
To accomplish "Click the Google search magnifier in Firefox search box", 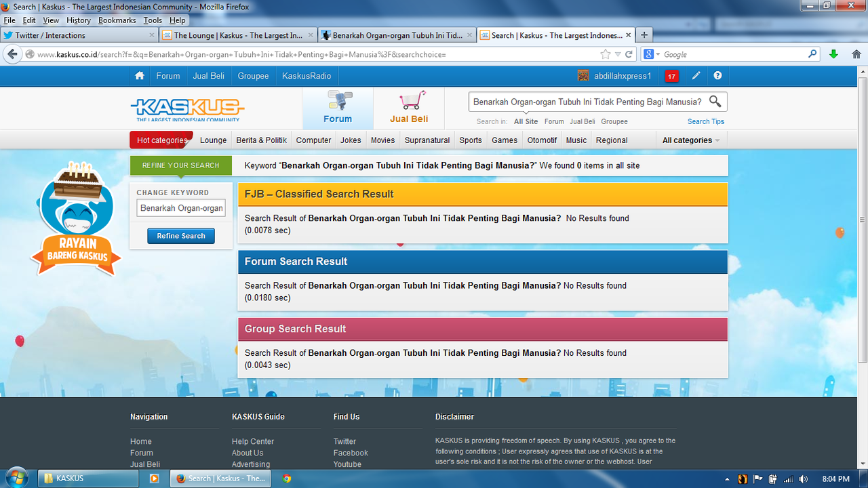I will tap(812, 54).
